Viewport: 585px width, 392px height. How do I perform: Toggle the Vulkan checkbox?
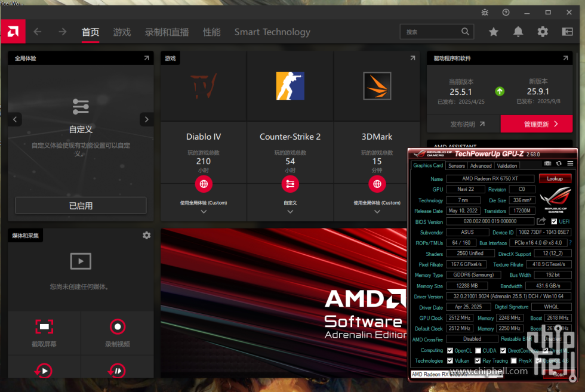click(450, 360)
